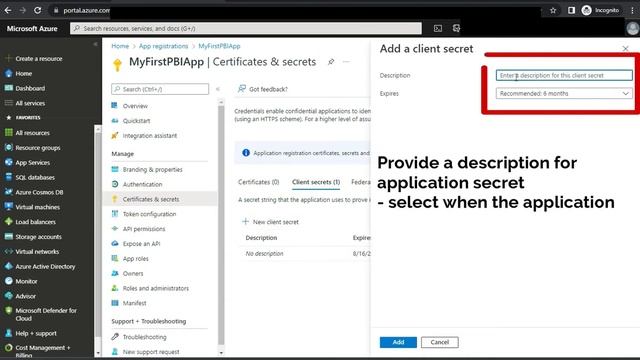Click the Cancel button
The width and height of the screenshot is (640, 360).
tap(440, 342)
